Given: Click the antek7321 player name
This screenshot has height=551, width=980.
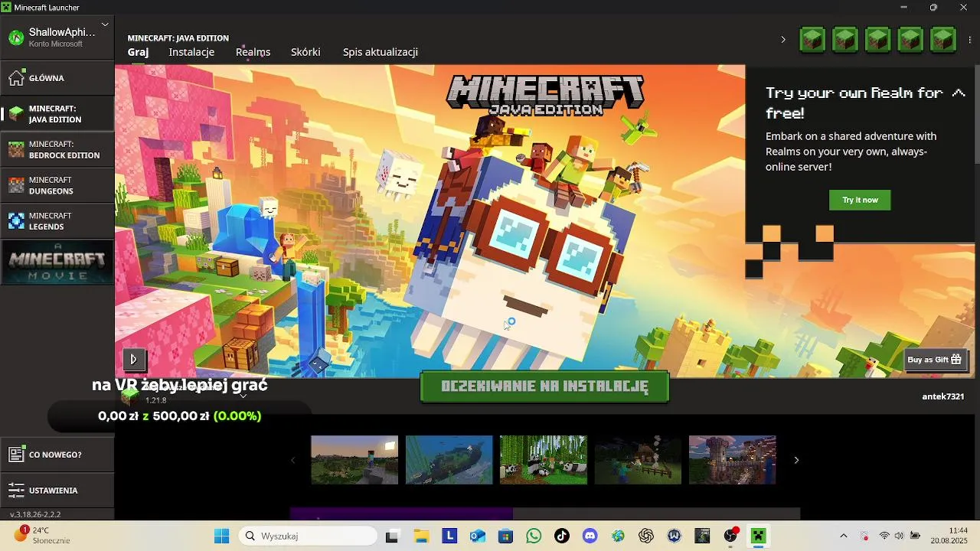Looking at the screenshot, I should point(943,396).
